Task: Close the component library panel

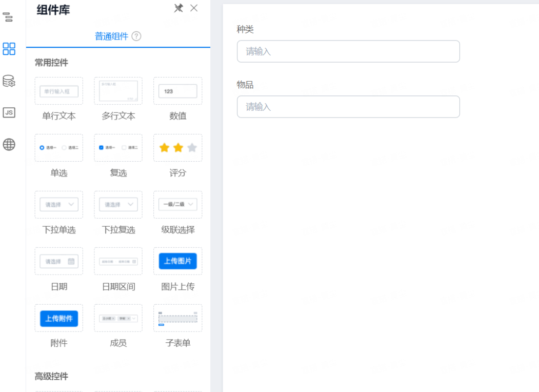Action: coord(194,8)
